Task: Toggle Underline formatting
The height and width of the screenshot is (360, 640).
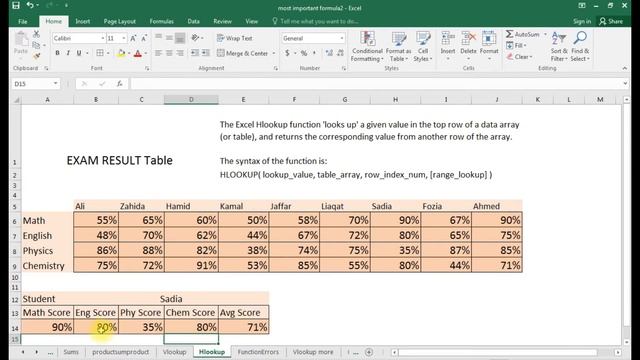Action: 78,53
